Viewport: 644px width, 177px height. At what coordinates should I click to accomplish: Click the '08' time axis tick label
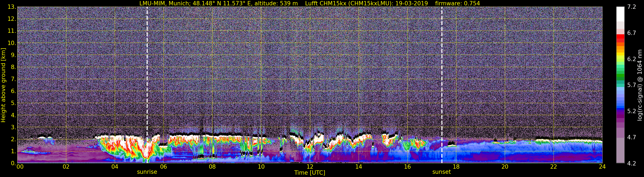click(x=212, y=167)
